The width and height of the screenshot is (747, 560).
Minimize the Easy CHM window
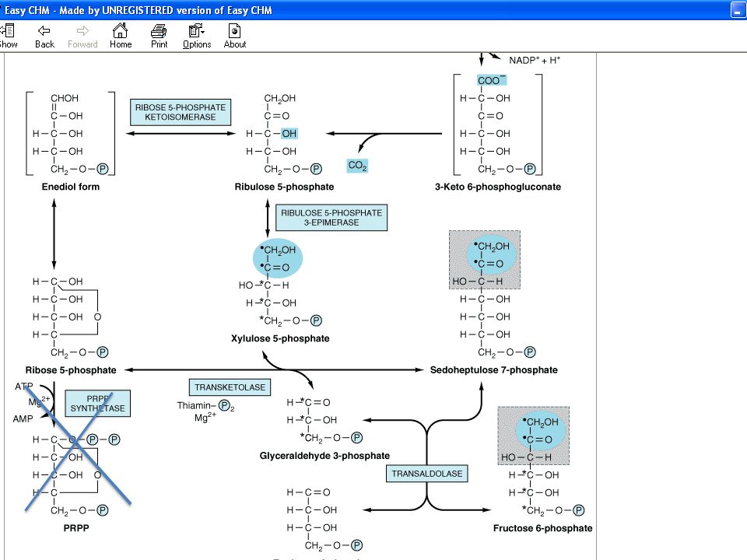(738, 10)
